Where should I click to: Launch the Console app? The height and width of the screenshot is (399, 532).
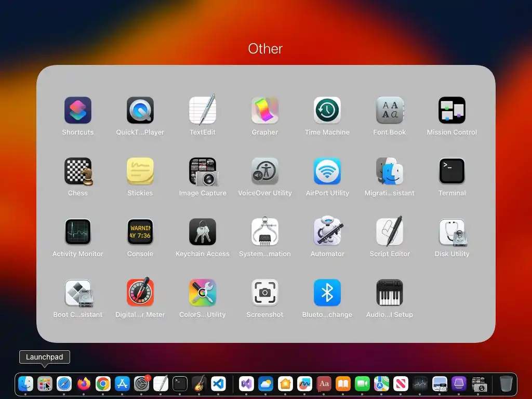140,232
